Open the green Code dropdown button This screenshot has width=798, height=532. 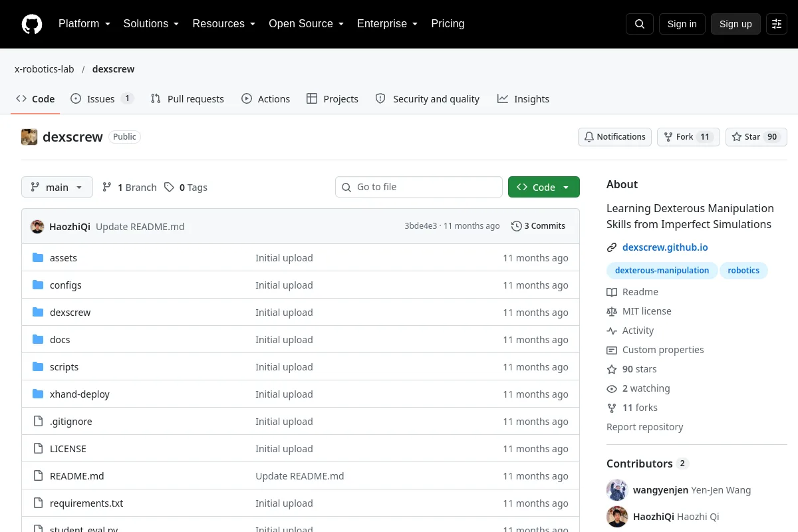(544, 187)
